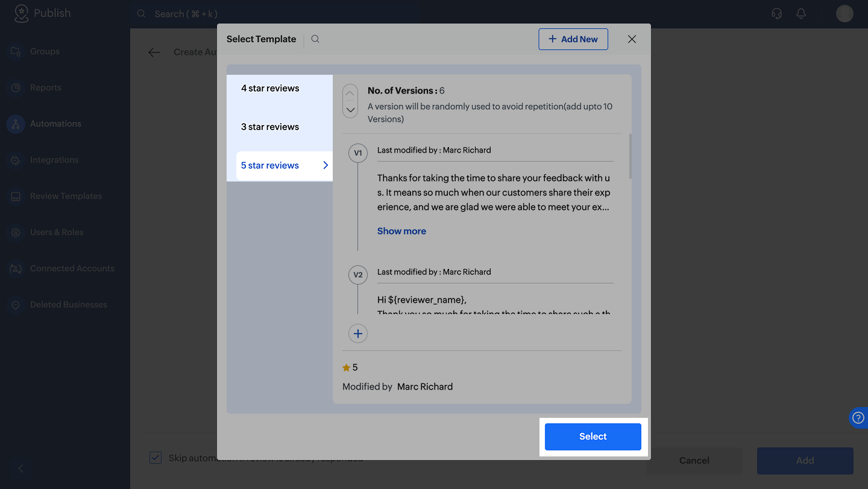Close the Select Template dialog
This screenshot has height=489, width=868.
click(x=632, y=39)
